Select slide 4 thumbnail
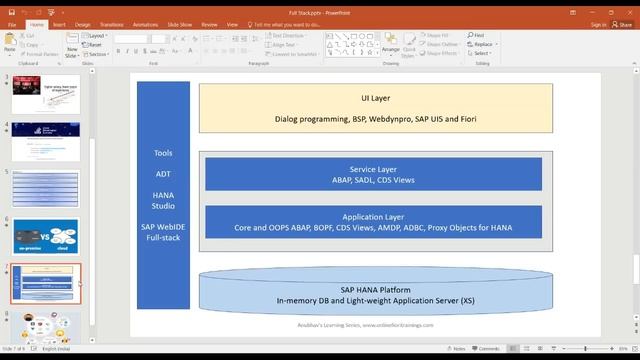Screen dimensions: 640x360 click(x=46, y=142)
